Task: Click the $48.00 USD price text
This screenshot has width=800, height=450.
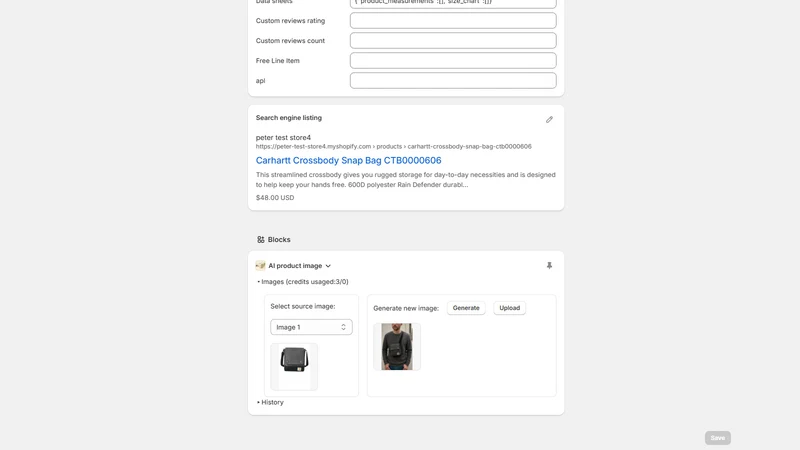Action: pyautogui.click(x=275, y=197)
